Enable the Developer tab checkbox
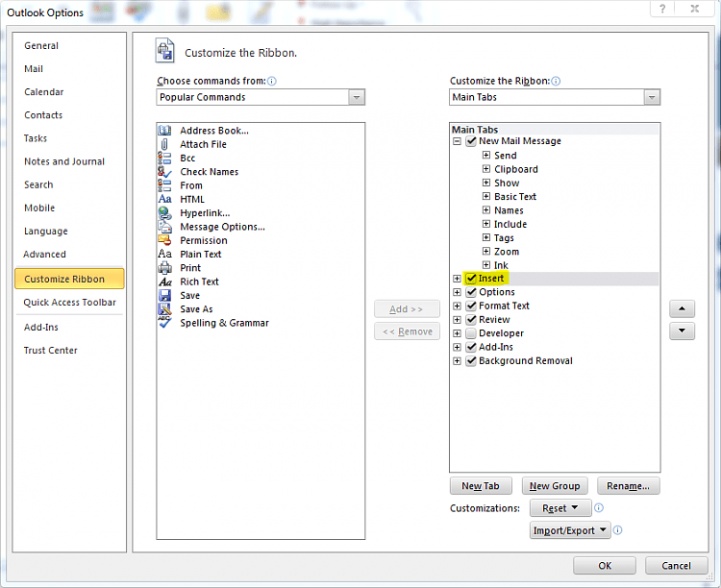721x588 pixels. (471, 333)
